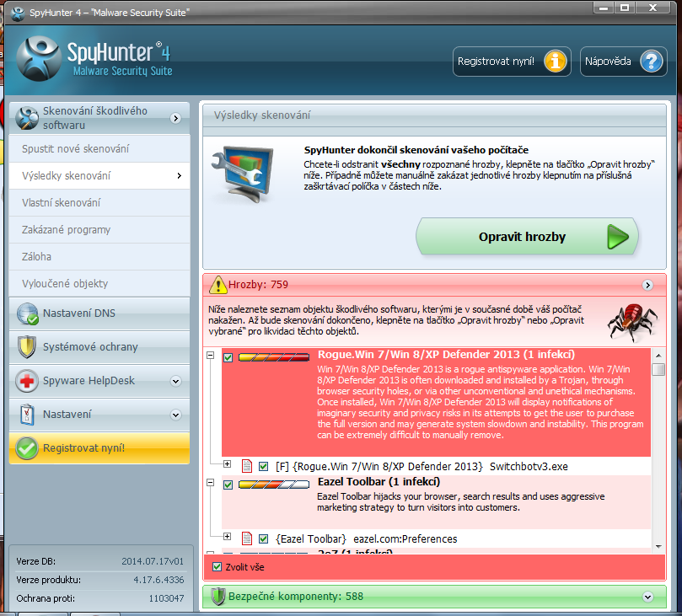Click the red spider threat icon
Viewport: 682px width, 616px height.
click(x=633, y=323)
